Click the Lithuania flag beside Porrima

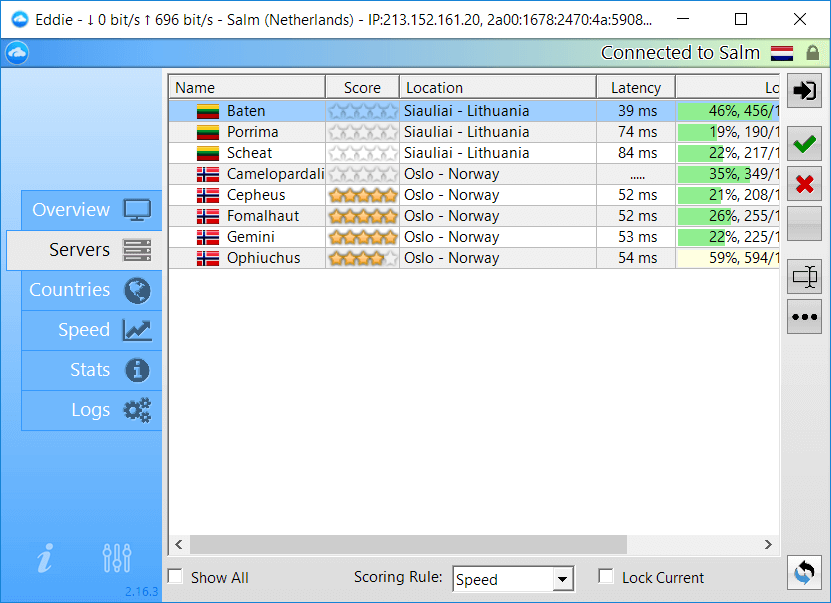(x=208, y=132)
